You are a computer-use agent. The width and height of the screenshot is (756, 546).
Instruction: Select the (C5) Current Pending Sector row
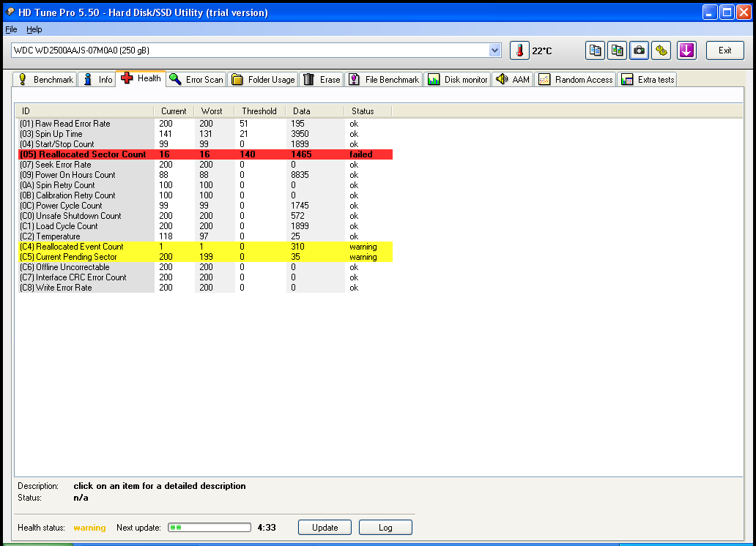[205, 257]
